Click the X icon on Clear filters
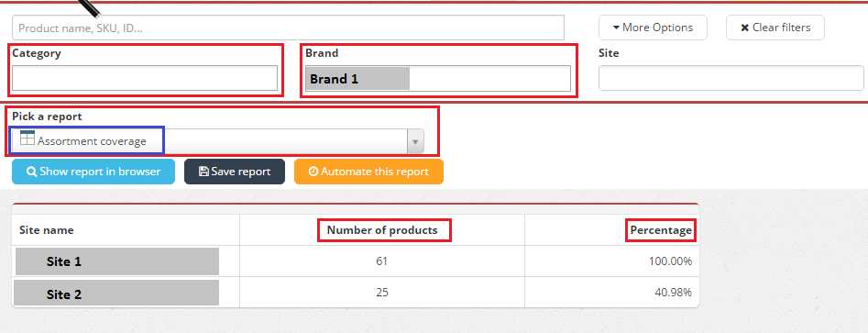 (745, 28)
